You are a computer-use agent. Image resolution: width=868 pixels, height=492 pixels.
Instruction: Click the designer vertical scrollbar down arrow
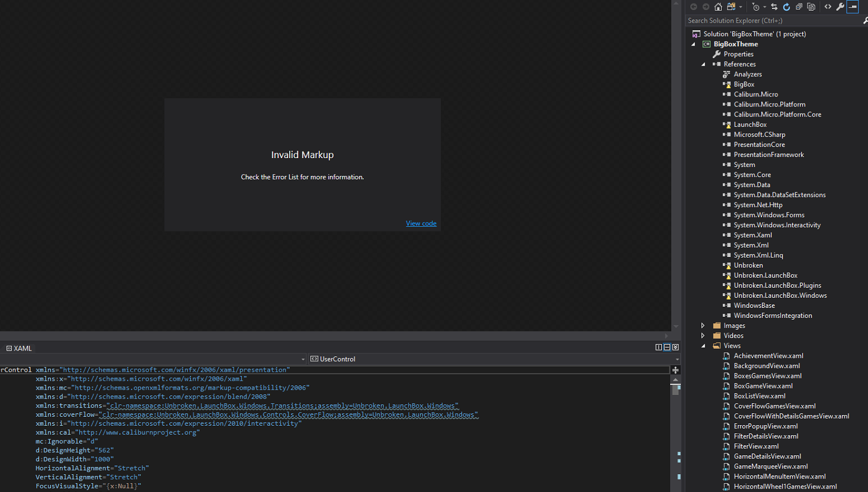click(676, 326)
